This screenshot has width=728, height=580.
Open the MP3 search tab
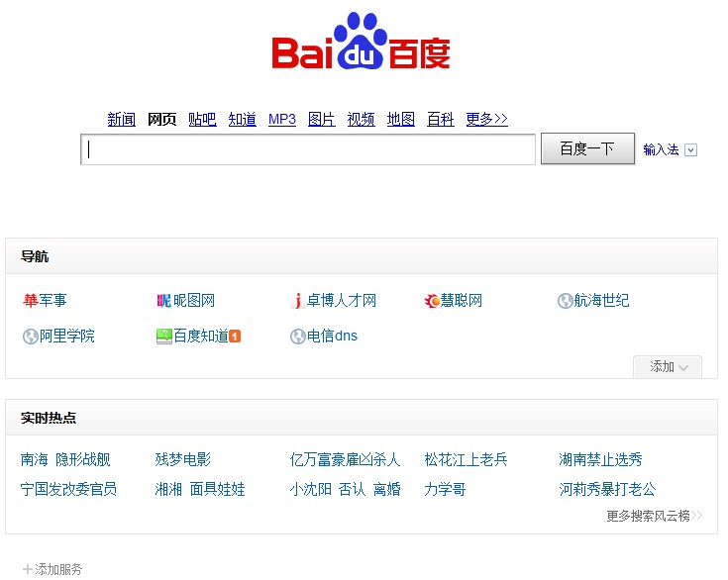[282, 119]
